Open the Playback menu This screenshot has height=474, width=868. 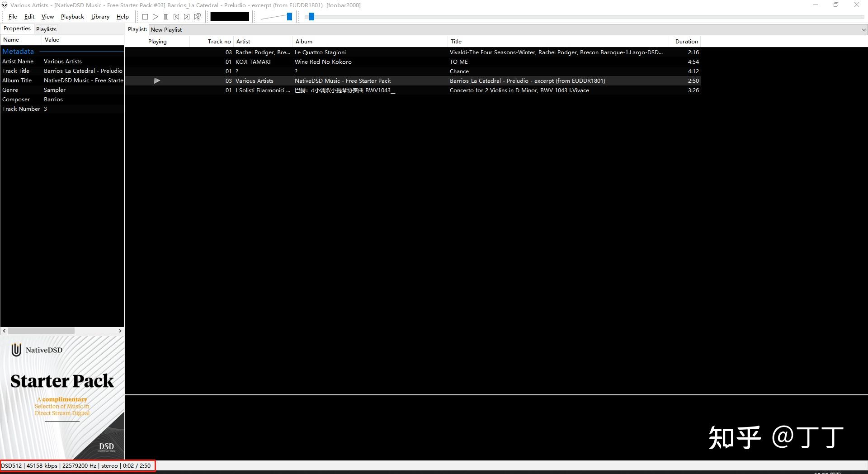click(72, 17)
